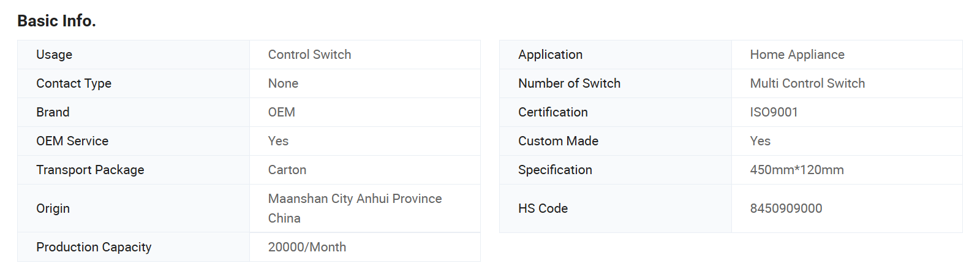The width and height of the screenshot is (980, 271).
Task: Select the Multi Control Switch value
Action: point(807,83)
